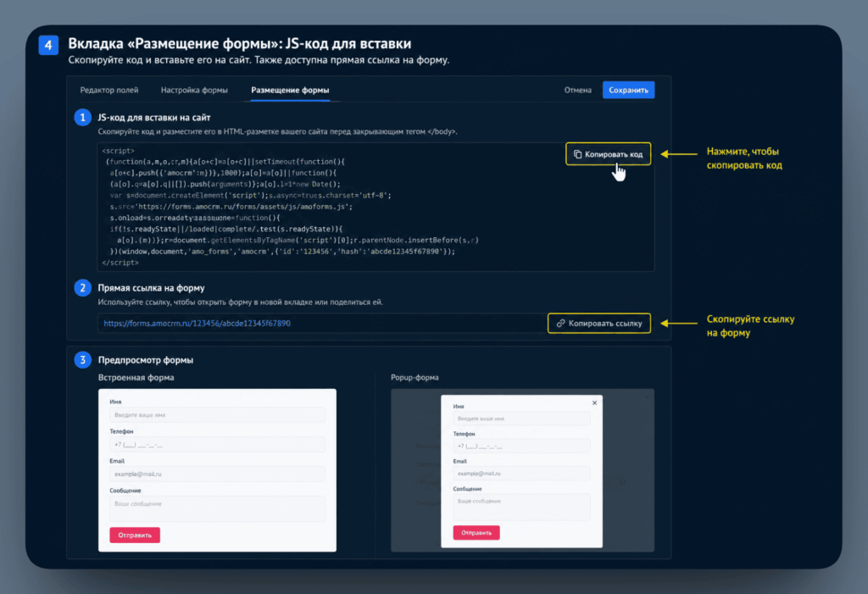Open the «Настройка формы» tab

point(194,90)
